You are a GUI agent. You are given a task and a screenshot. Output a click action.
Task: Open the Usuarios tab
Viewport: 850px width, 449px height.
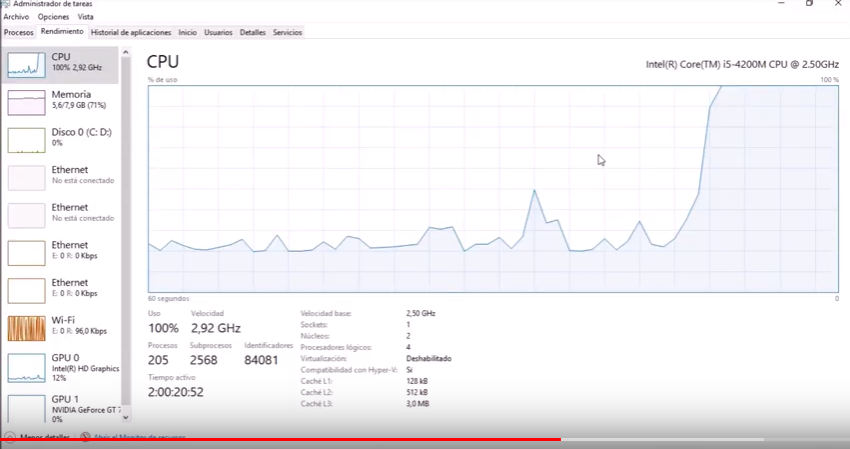[218, 32]
